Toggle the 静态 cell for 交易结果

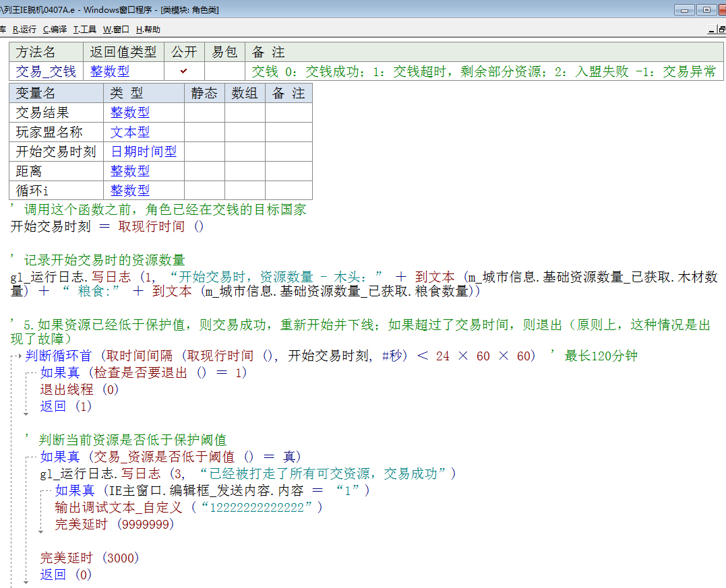pos(204,112)
